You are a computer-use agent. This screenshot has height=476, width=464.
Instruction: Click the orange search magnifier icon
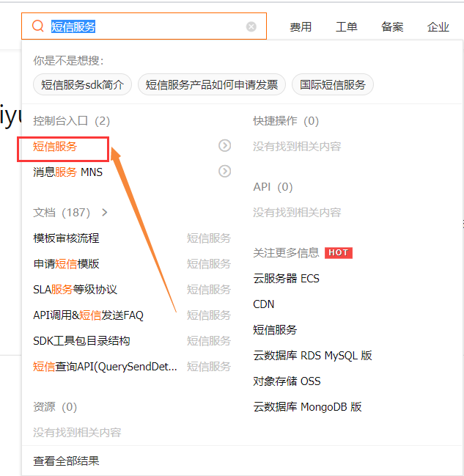[38, 26]
